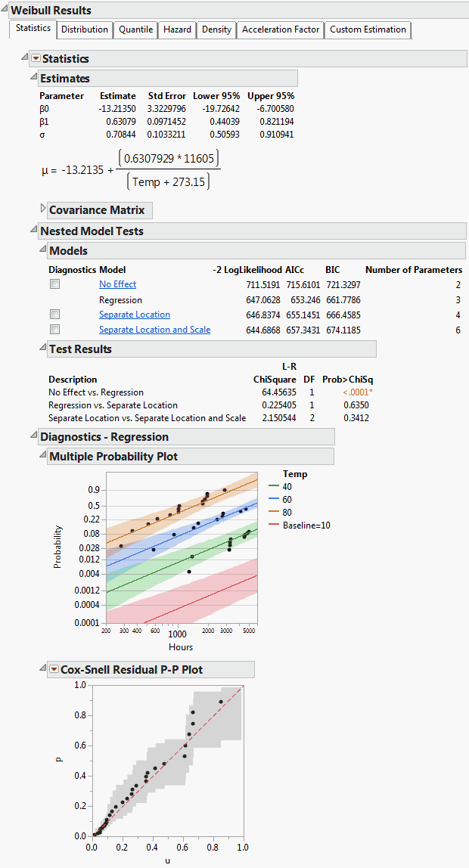Collapse the Diagnostics - Regression section
Screen dimensions: 469x868
33,436
